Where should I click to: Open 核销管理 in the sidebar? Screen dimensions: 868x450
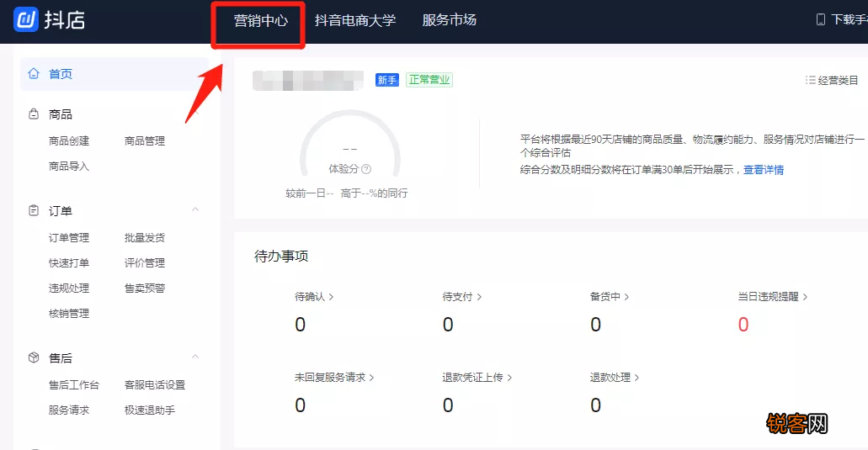69,314
